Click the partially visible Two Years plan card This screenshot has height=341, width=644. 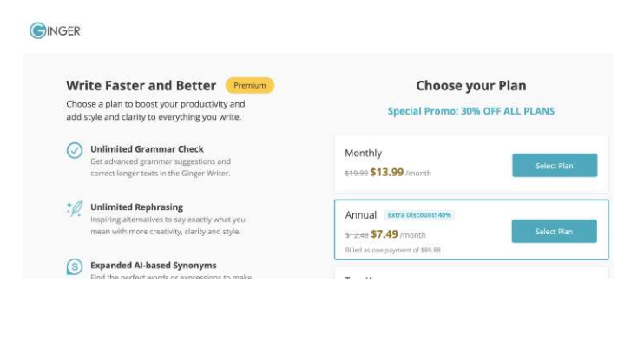tap(471, 272)
